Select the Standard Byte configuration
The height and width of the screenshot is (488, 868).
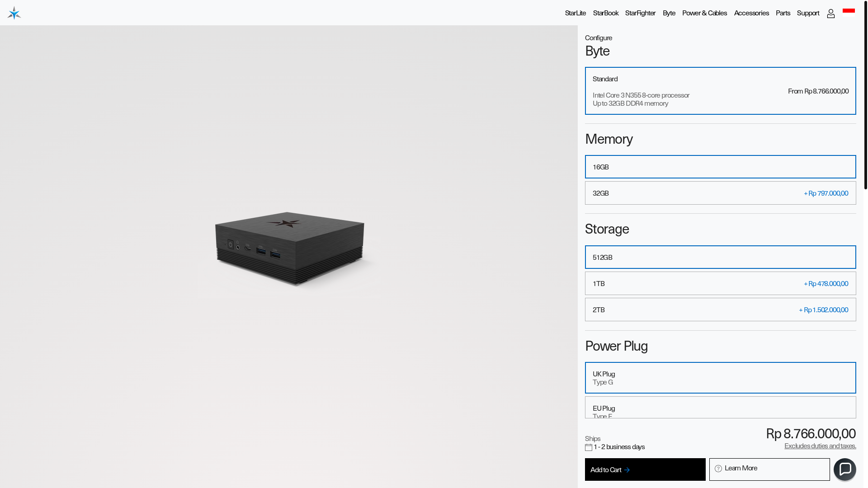720,91
